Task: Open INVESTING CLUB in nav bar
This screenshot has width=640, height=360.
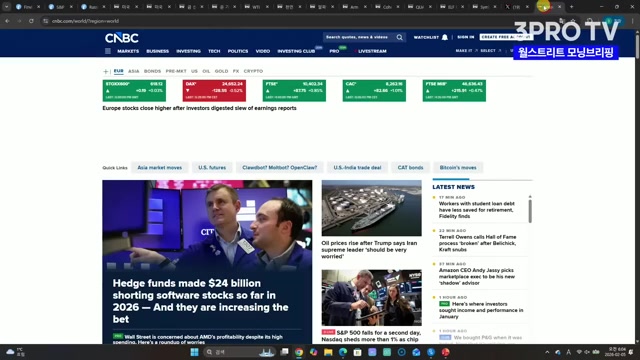Action: point(296,51)
